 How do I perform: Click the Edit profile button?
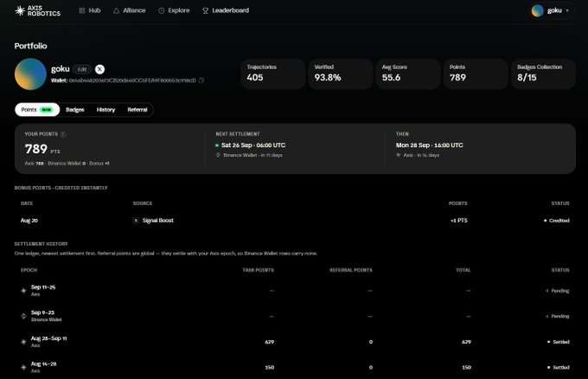[x=82, y=69]
